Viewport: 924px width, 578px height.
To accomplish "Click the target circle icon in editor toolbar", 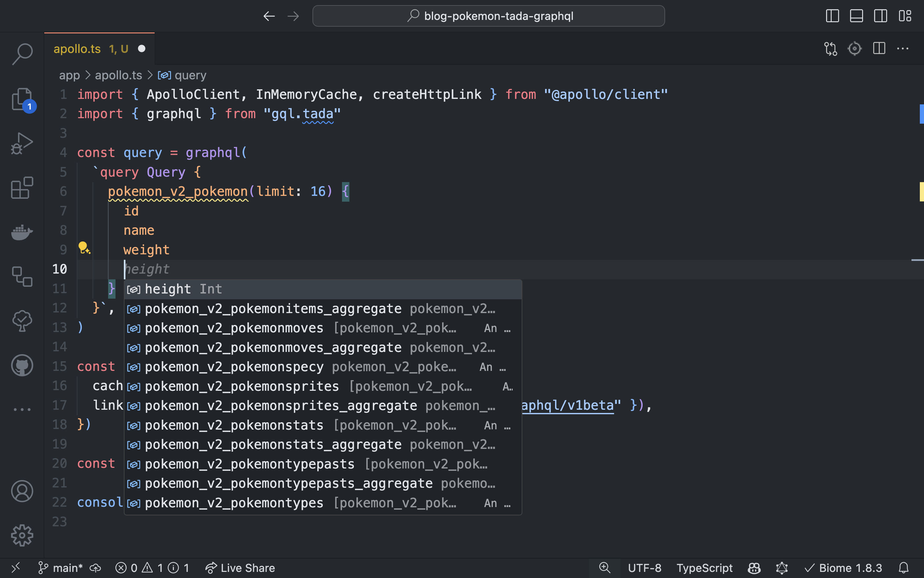I will [854, 48].
